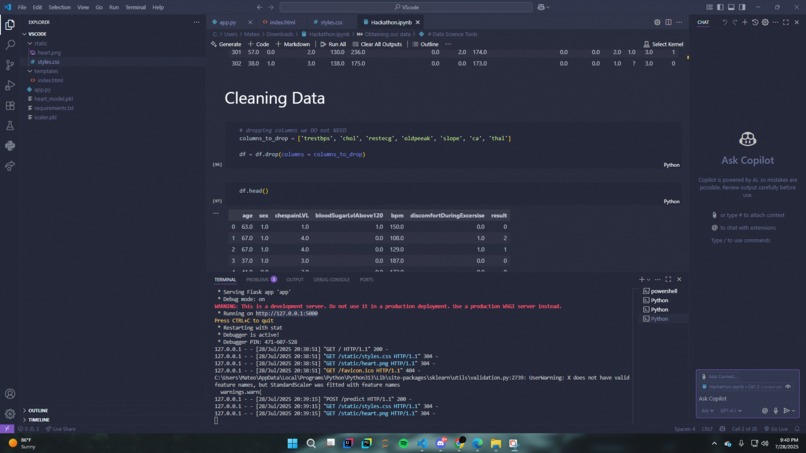Add a Code cell
This screenshot has width=806, height=453.
pyautogui.click(x=258, y=44)
